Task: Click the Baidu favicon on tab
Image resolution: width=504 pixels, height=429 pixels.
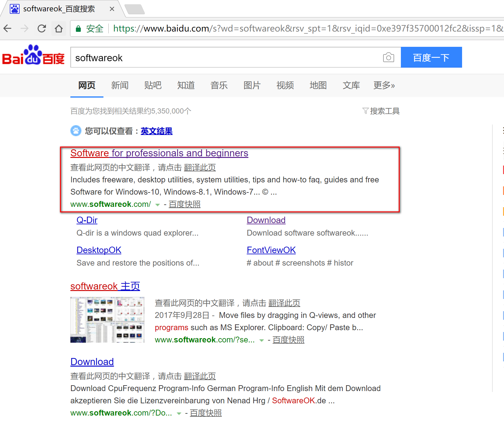Action: (x=15, y=9)
